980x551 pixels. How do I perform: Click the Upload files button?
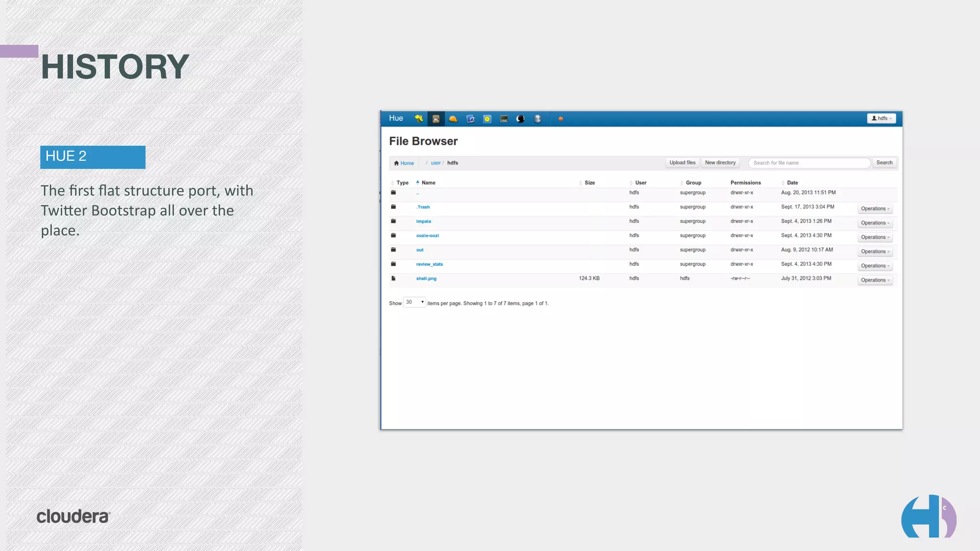pyautogui.click(x=682, y=163)
